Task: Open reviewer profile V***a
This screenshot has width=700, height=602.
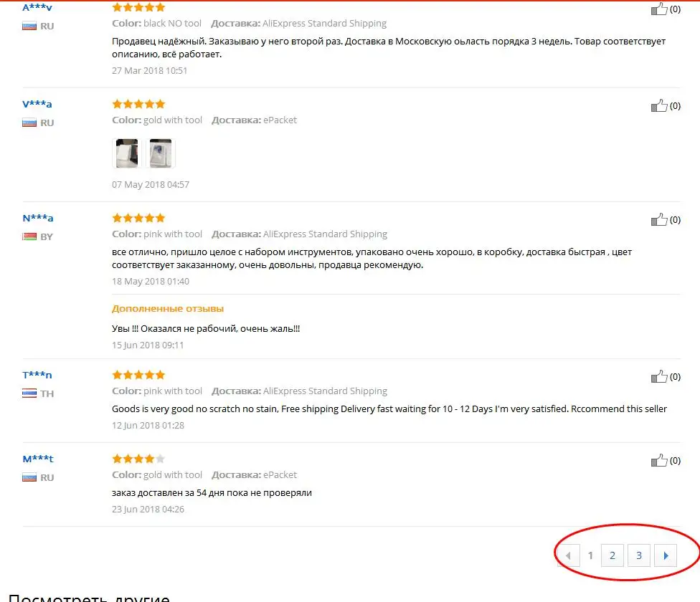Action: (x=37, y=104)
